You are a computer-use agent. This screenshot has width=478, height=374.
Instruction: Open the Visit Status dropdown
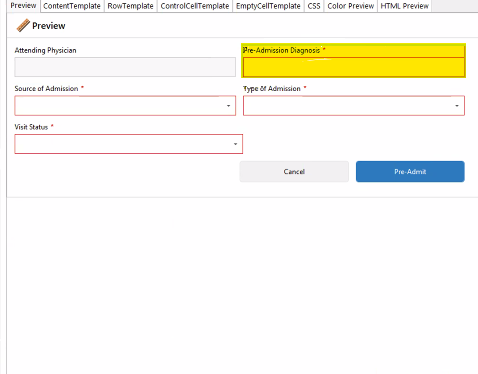click(128, 144)
